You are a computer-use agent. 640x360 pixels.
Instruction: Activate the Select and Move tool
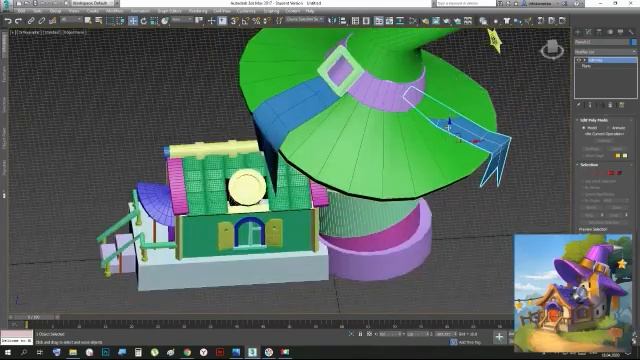(x=133, y=20)
